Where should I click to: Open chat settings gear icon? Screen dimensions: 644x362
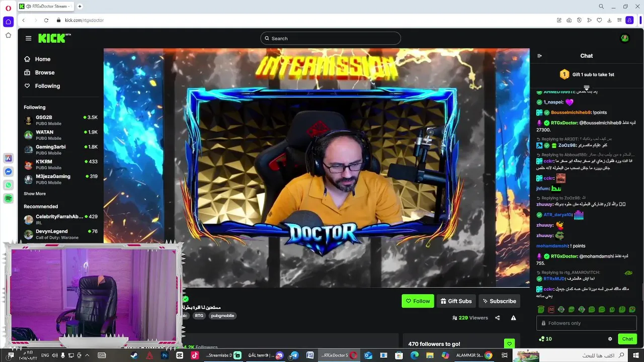coord(610,339)
